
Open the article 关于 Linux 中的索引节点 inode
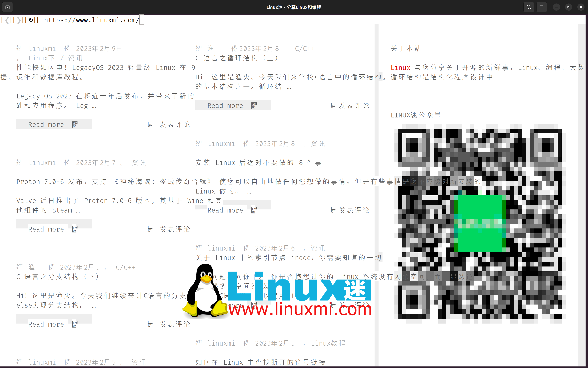[288, 258]
